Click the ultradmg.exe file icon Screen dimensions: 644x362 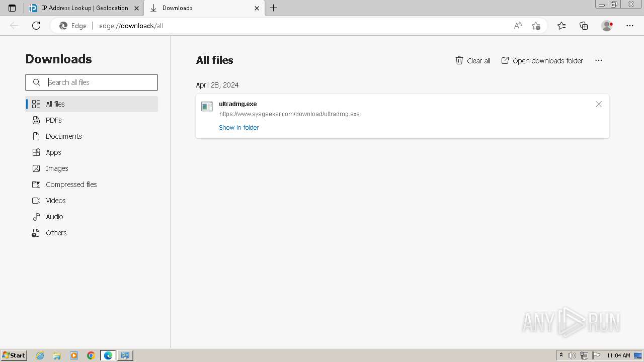[x=207, y=107]
